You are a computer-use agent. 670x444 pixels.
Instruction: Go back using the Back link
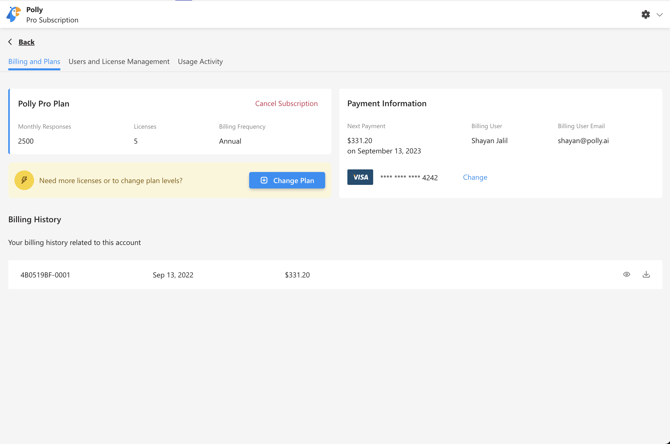tap(26, 42)
